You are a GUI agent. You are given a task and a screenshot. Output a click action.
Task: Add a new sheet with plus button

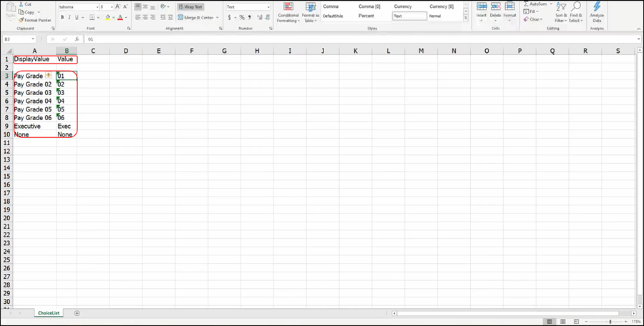click(x=77, y=313)
